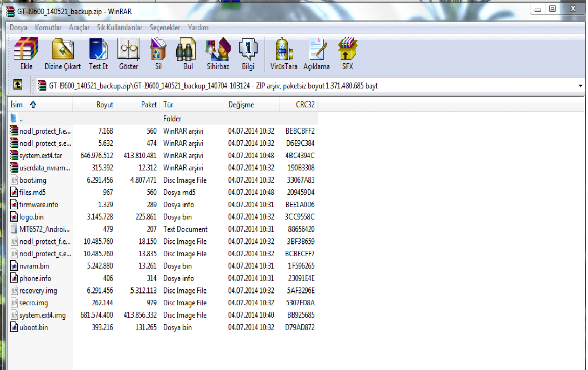Viewport: 588px width, 370px height.
Task: Open the Bul find tool
Action: click(188, 54)
